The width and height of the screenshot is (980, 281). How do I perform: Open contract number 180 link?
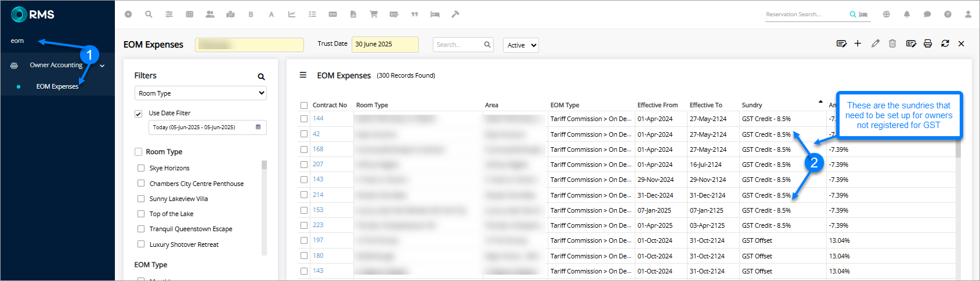(318, 256)
